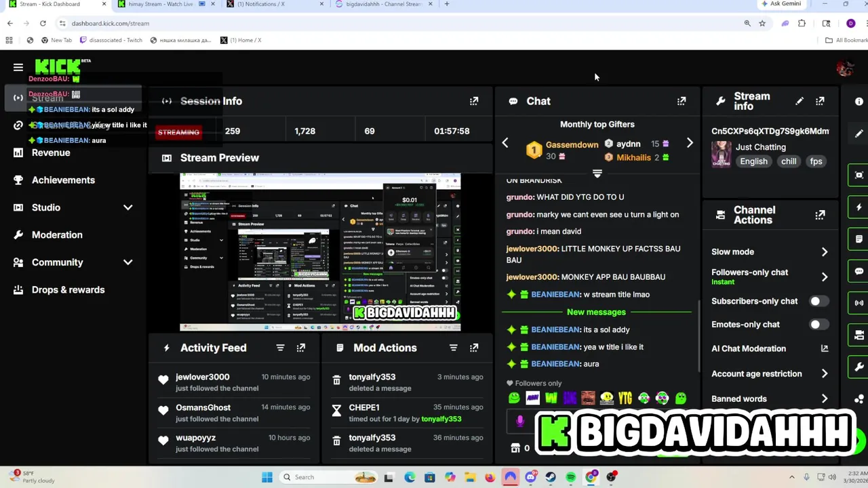Switch to the Notifications / X browser tab
This screenshot has width=868, height=488.
tap(275, 4)
